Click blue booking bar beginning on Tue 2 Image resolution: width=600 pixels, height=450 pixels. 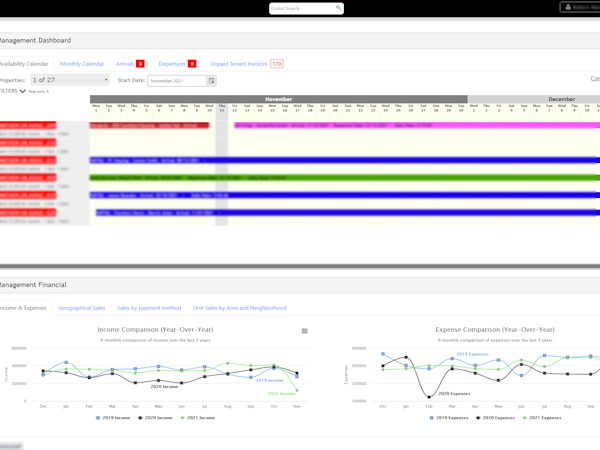click(x=347, y=212)
